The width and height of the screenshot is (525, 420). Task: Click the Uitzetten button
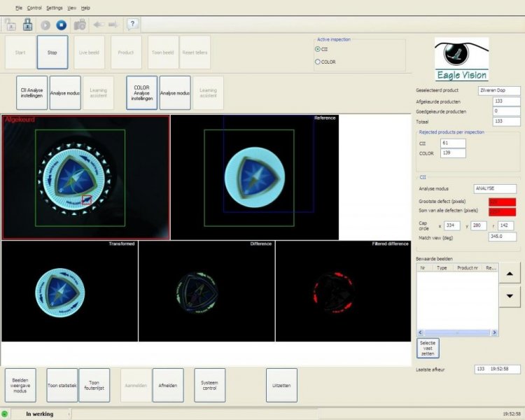281,385
